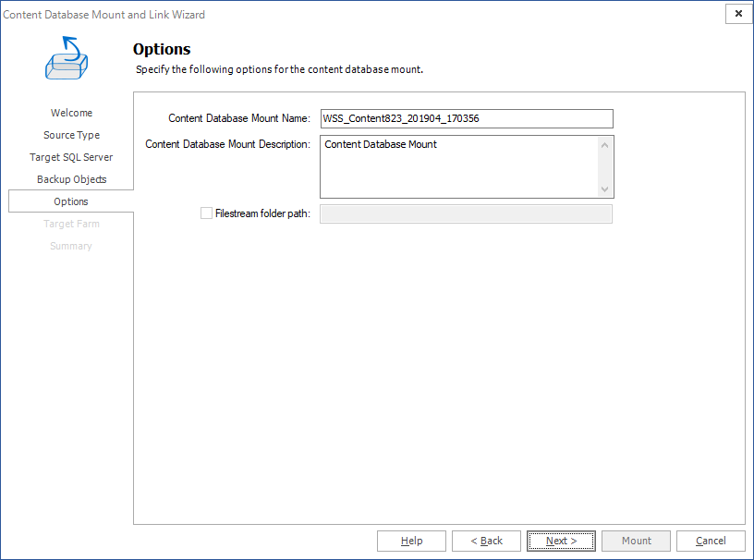Proceed by clicking Next

pyautogui.click(x=562, y=541)
